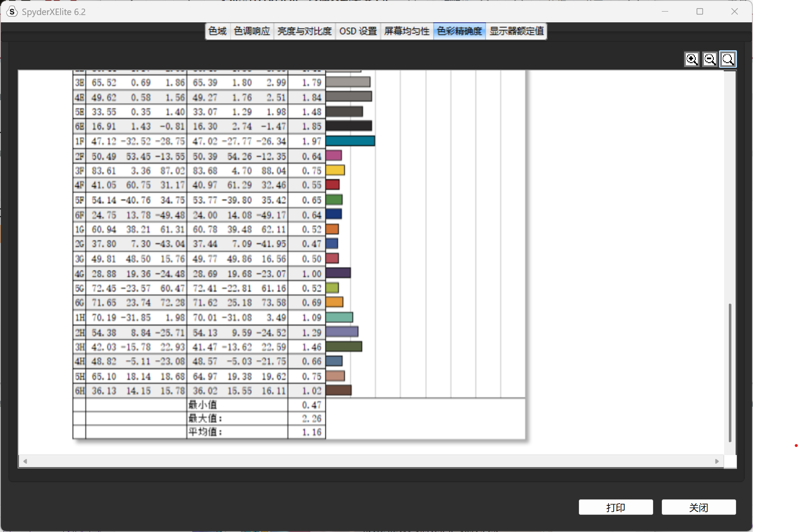Viewport: 798px width, 532px height.
Task: Click value 83.61 in row 3F
Action: [x=104, y=171]
